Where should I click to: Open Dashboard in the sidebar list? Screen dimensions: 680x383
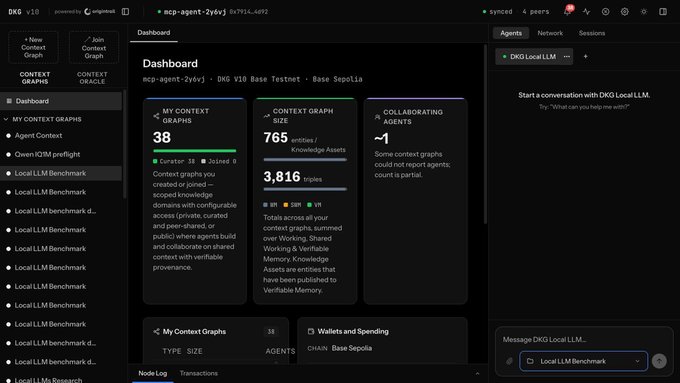[x=61, y=101]
